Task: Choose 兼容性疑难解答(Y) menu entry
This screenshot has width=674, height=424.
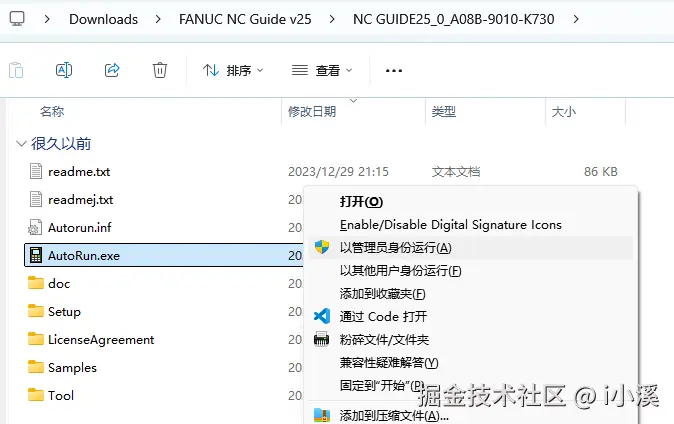Action: coord(389,363)
